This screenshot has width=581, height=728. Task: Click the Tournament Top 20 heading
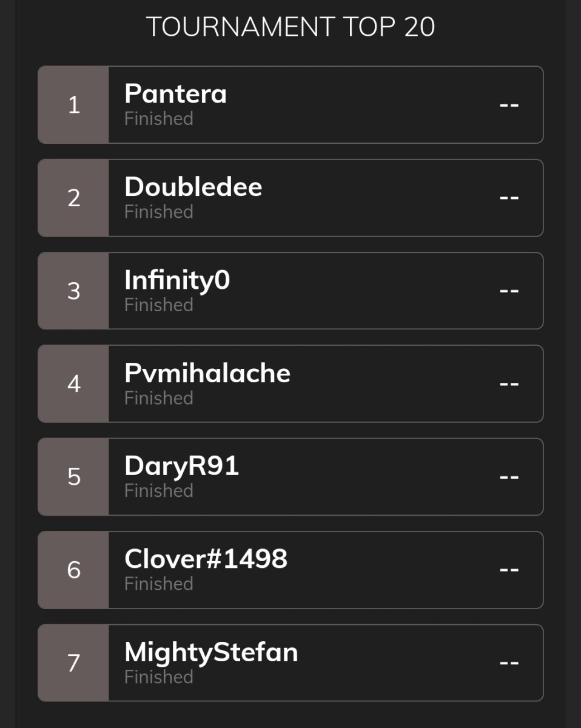click(290, 27)
